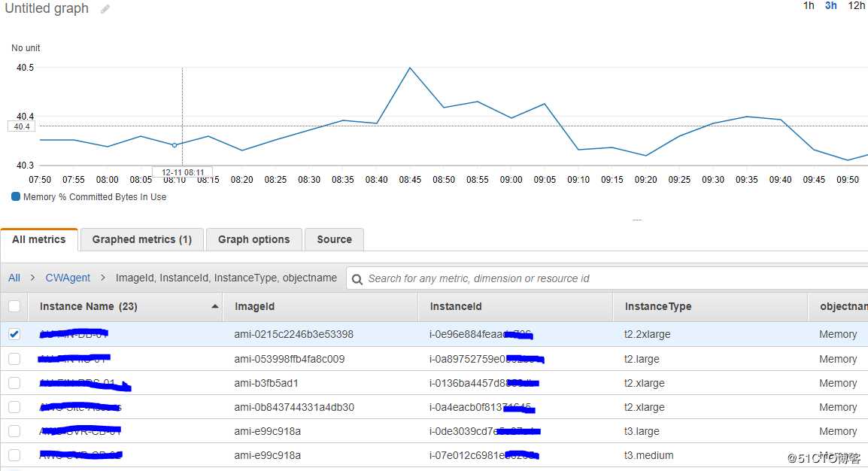Click ami-0b843744331a4db30 cell
Viewport: 868px width, 471px height.
tap(294, 407)
